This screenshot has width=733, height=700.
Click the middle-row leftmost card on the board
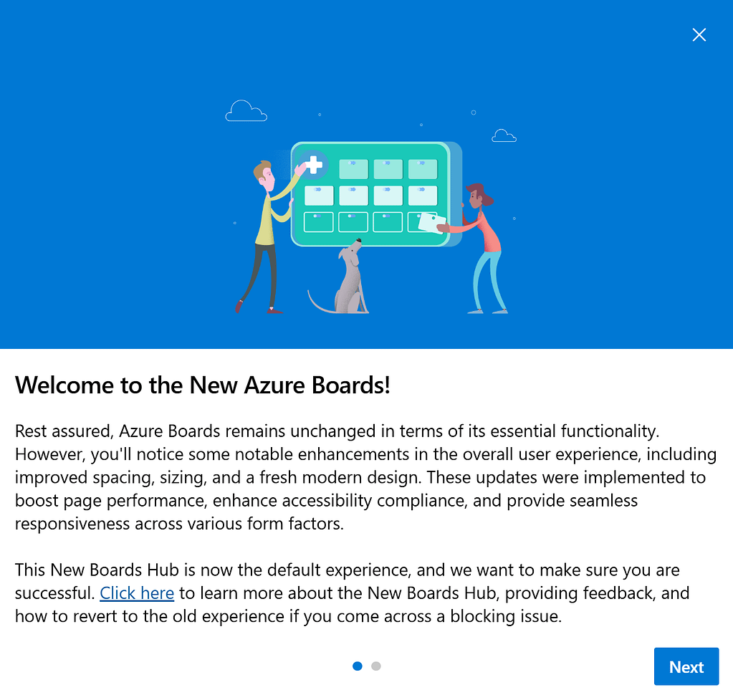point(319,195)
